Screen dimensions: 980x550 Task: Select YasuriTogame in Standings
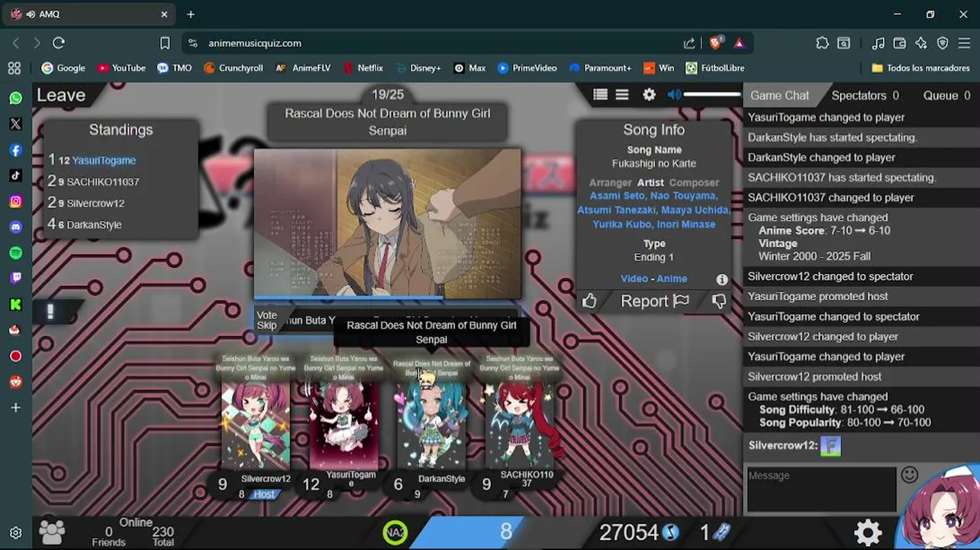pos(104,160)
